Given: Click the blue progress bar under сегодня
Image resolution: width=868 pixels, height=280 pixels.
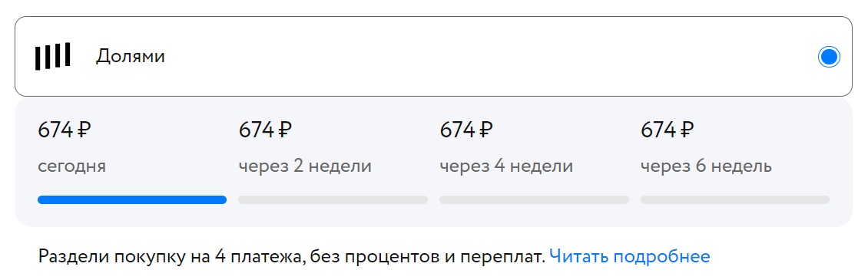Looking at the screenshot, I should [x=132, y=199].
